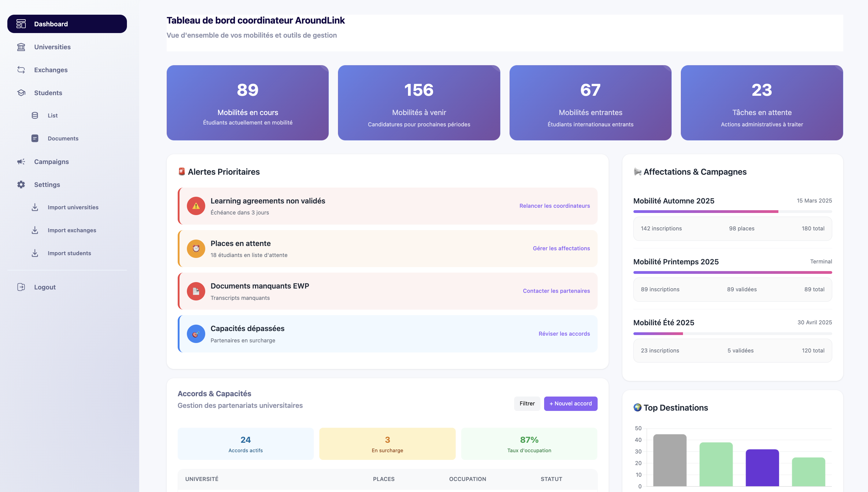868x492 pixels.
Task: Click the Campaigns megaphone icon
Action: tap(21, 162)
